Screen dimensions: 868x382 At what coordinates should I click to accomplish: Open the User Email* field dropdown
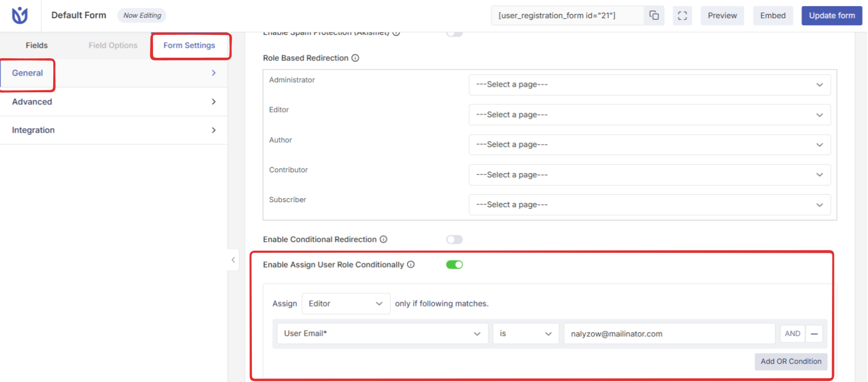[383, 333]
